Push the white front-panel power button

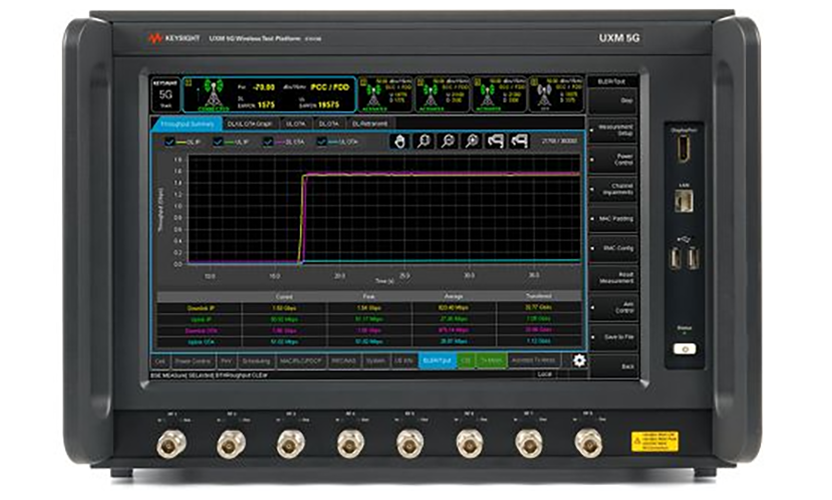click(684, 349)
